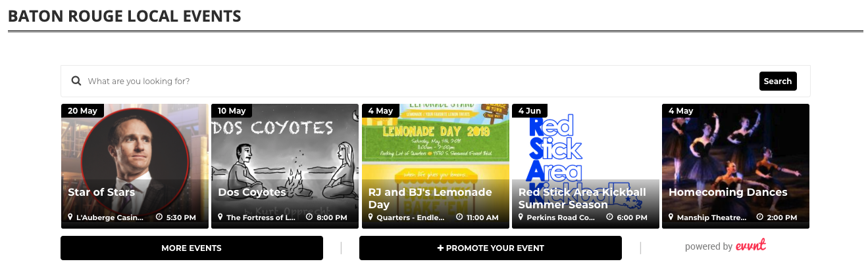Click location pin icon for Perkins Road venue
This screenshot has height=272, width=868.
pyautogui.click(x=521, y=217)
